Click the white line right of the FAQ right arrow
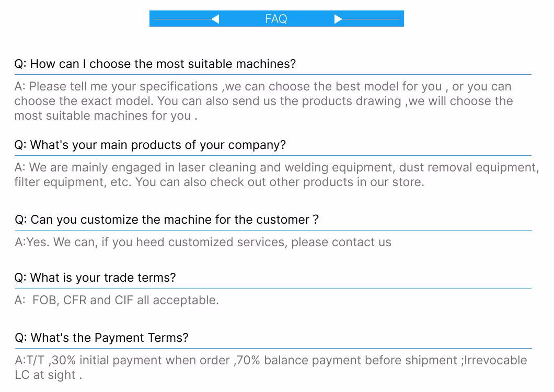Screen dimensions: 554x392 tap(371, 19)
